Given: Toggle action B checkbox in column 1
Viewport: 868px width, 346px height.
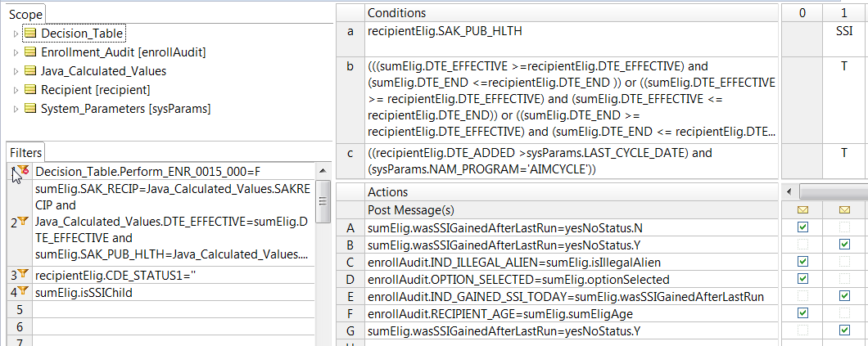Looking at the screenshot, I should [x=844, y=245].
